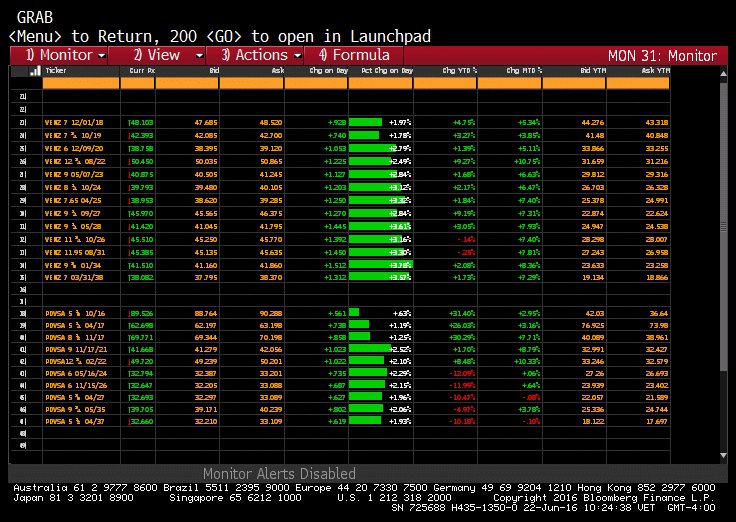The width and height of the screenshot is (736, 522).
Task: Open the Formula menu
Action: pos(354,55)
